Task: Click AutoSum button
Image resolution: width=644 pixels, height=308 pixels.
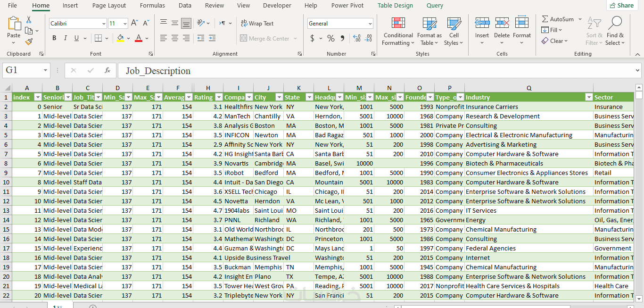Action: [558, 19]
